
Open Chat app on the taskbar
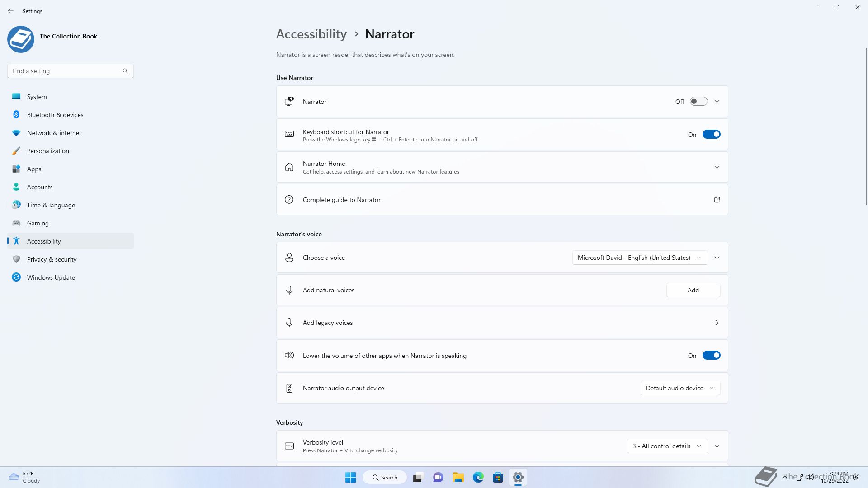pyautogui.click(x=438, y=477)
